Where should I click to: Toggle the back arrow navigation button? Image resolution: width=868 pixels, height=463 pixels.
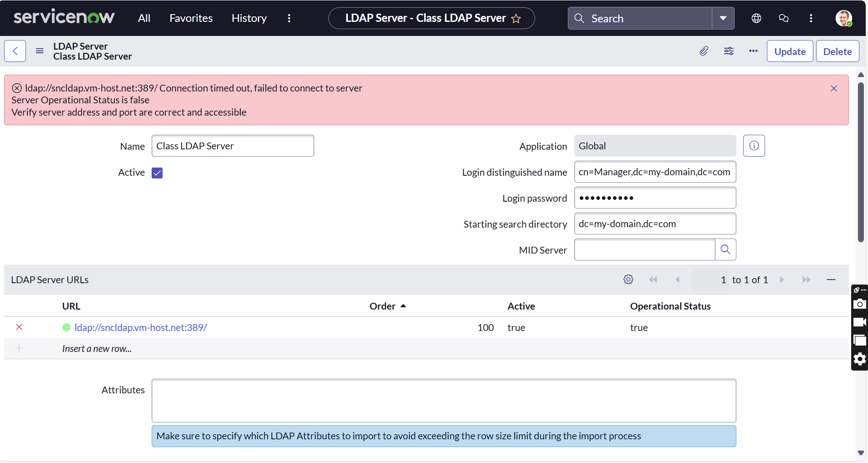(x=15, y=51)
